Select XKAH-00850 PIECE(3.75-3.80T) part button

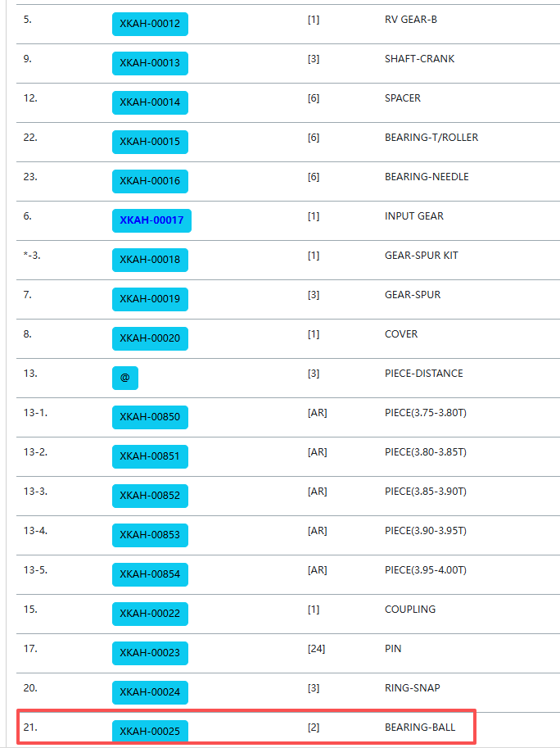150,417
